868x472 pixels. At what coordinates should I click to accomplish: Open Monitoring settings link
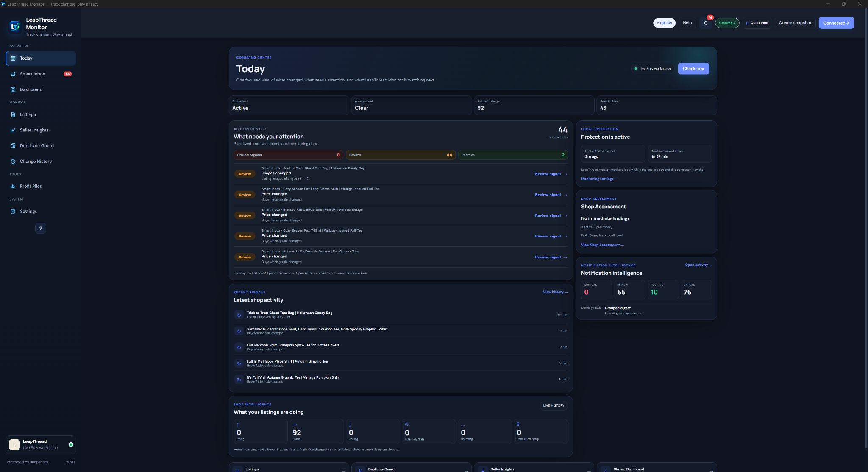(599, 179)
